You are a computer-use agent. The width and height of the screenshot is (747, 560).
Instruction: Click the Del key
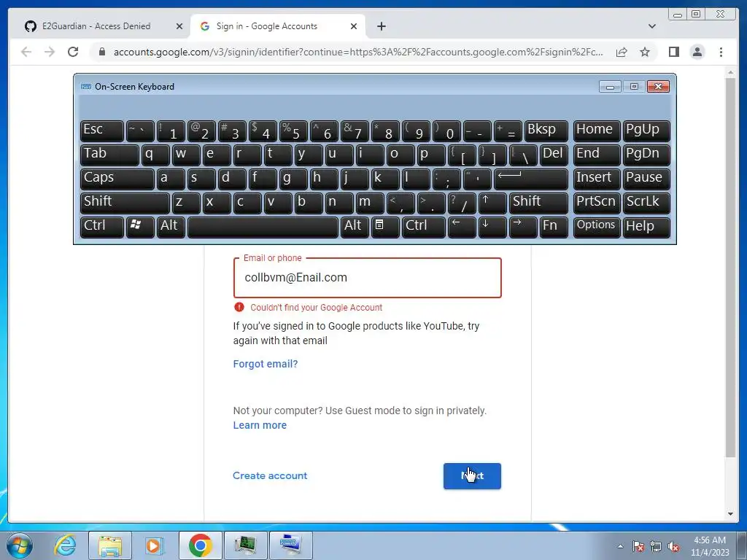coord(554,155)
